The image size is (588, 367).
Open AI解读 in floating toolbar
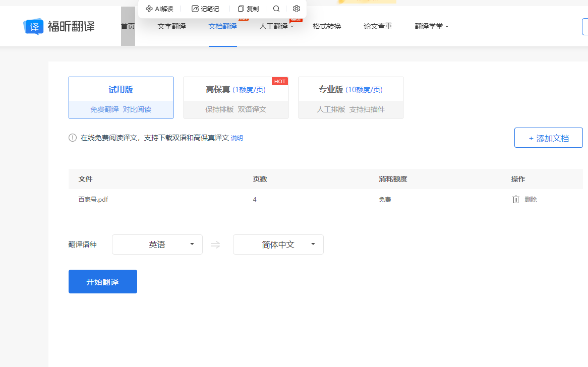pyautogui.click(x=159, y=9)
